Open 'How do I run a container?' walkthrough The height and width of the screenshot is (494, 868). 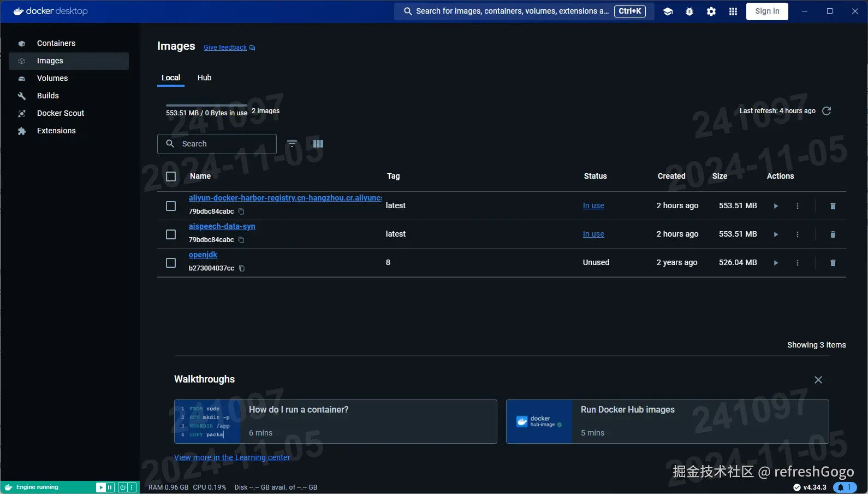[336, 421]
